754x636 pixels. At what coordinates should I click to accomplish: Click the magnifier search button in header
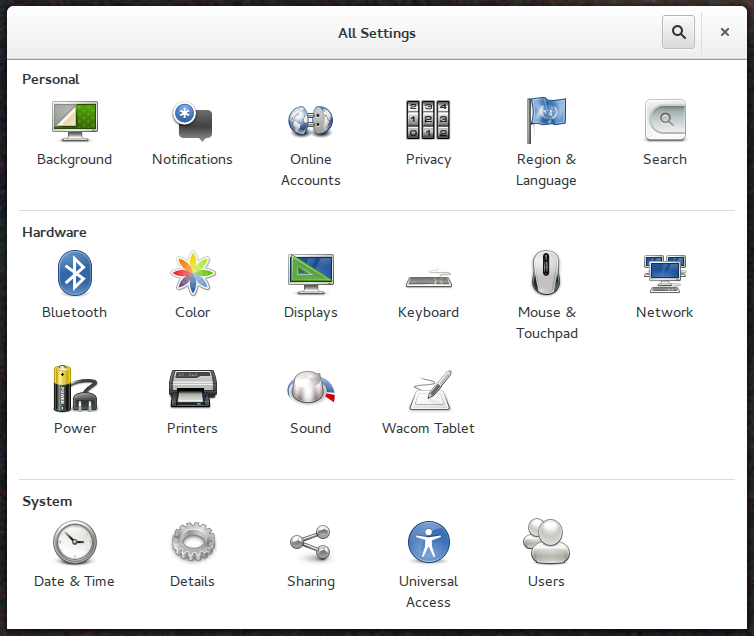pyautogui.click(x=678, y=32)
